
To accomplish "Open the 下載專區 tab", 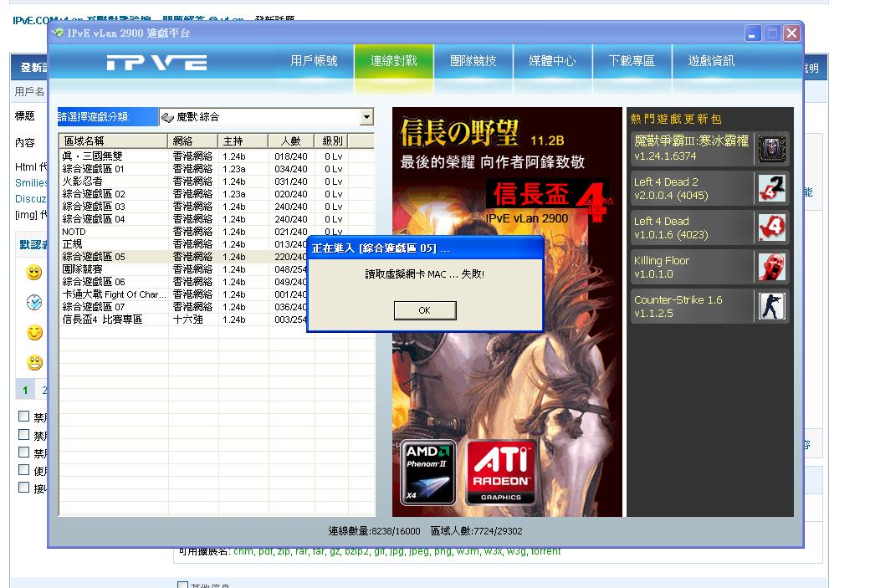I will coord(632,61).
